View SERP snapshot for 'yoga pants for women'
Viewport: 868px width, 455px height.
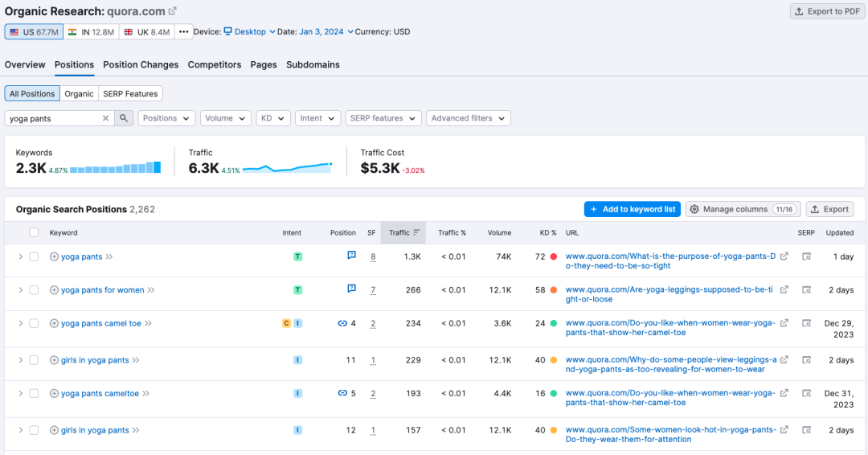click(807, 290)
